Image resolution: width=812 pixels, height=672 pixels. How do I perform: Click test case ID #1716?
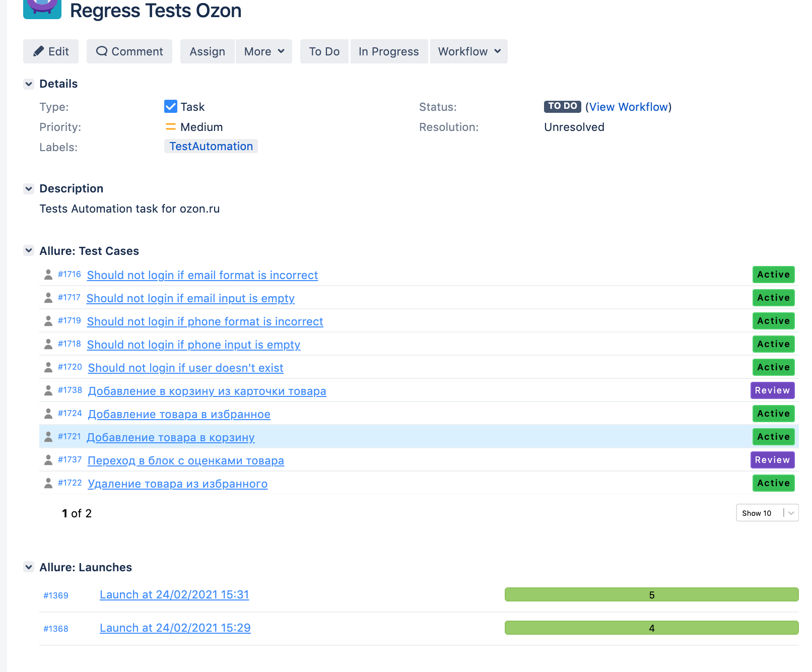[x=70, y=274]
